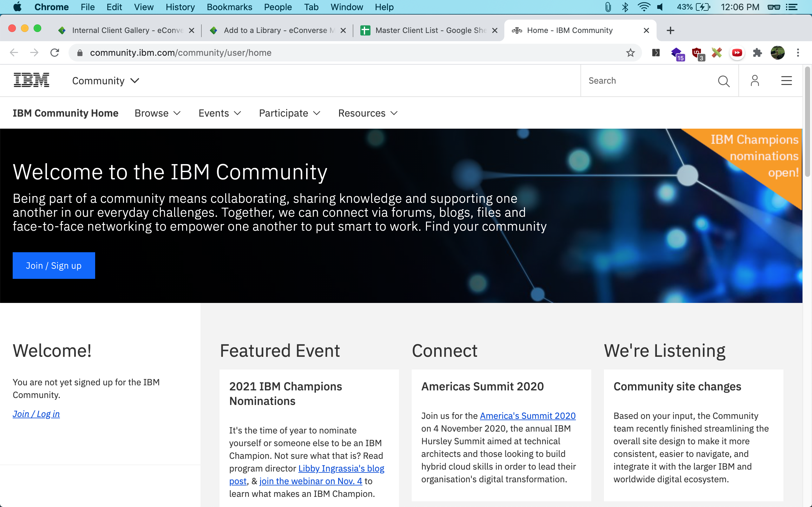This screenshot has height=507, width=812.
Task: Click the Search input field
Action: (x=648, y=81)
